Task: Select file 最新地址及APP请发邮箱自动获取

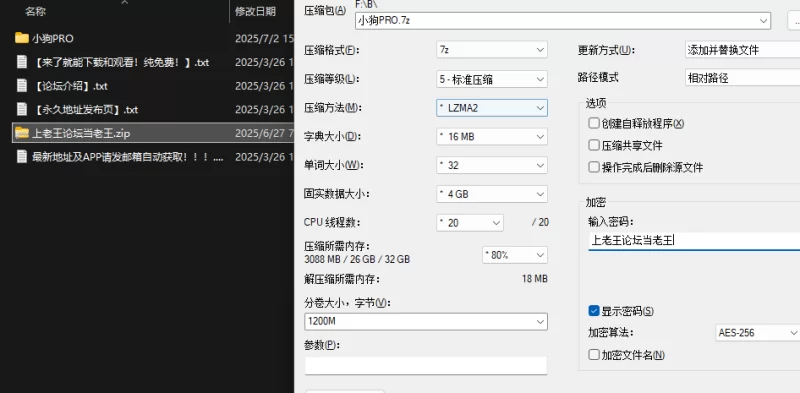Action: click(128, 157)
